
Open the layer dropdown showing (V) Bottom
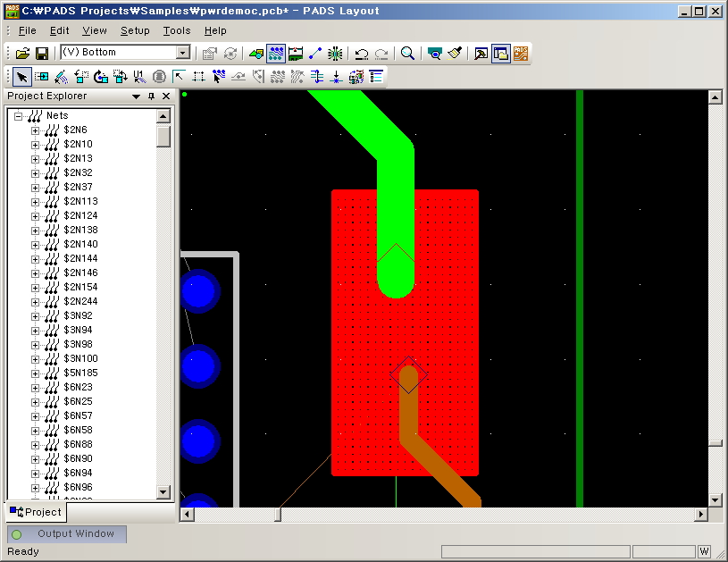pyautogui.click(x=183, y=53)
